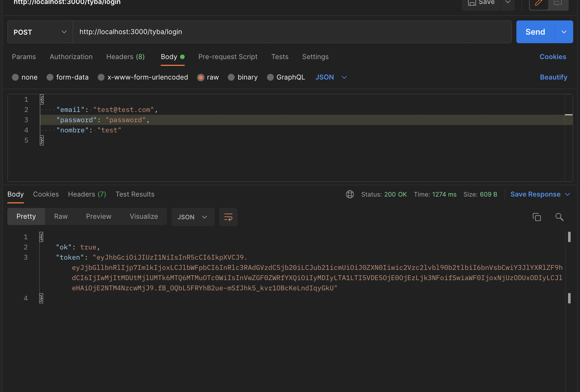Screen dimensions: 580x392
Task: Click the globe icon next to response status
Action: (x=350, y=194)
